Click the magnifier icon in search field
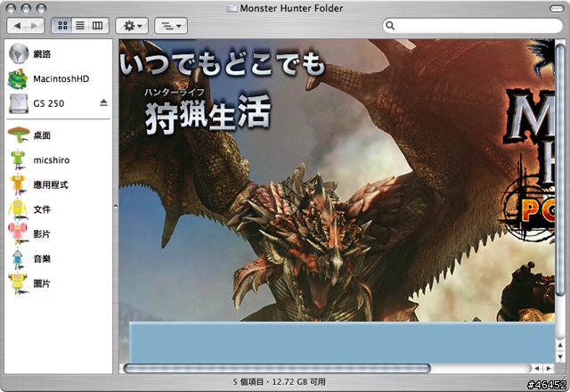The height and width of the screenshot is (392, 570). coord(390,26)
